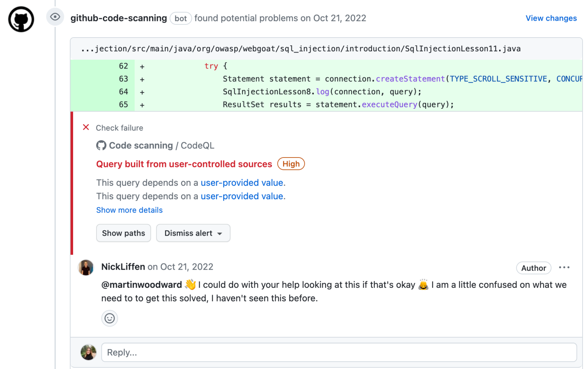Click NickLiffen's profile avatar
Screen dimensions: 588x369
(86, 267)
